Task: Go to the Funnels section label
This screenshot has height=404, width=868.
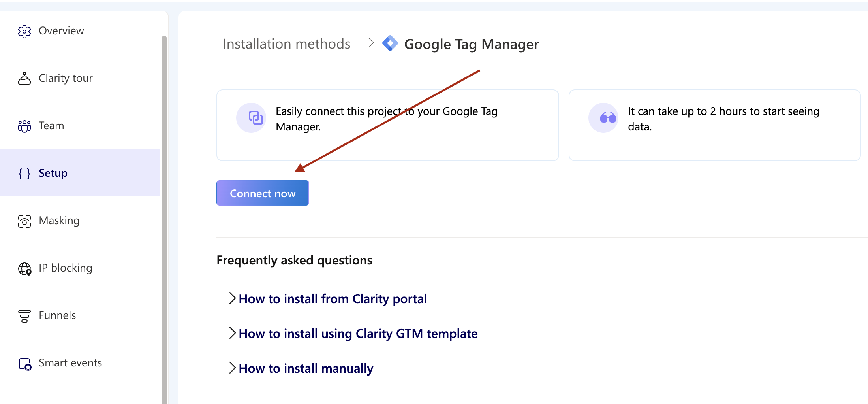Action: tap(57, 315)
